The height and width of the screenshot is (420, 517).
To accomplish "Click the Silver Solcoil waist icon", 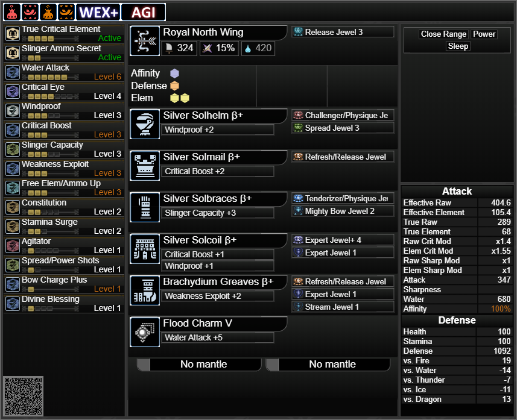I will (x=145, y=249).
